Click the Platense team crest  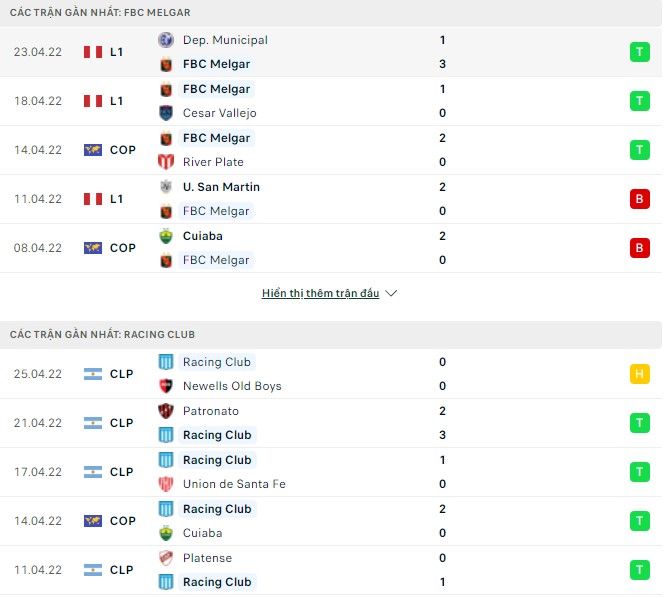(x=166, y=558)
